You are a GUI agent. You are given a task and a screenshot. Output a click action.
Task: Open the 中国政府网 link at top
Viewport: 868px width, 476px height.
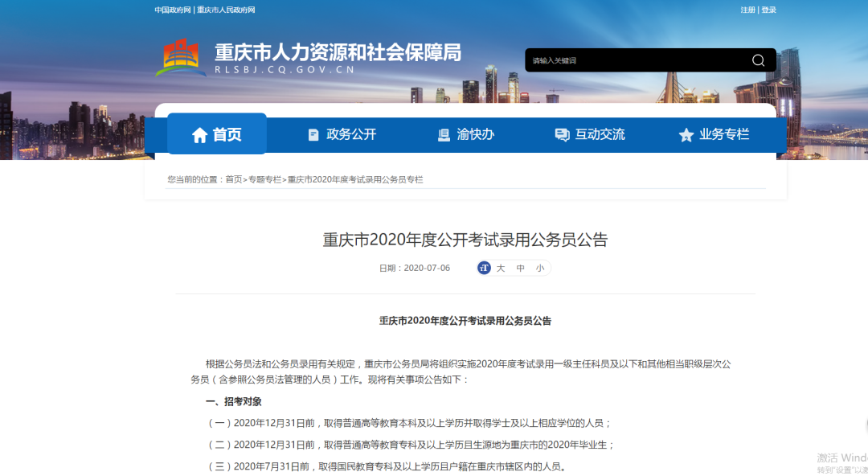[x=173, y=10]
